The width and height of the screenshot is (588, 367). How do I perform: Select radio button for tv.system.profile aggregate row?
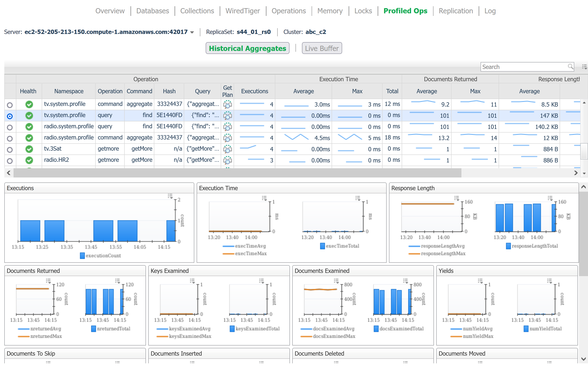pyautogui.click(x=10, y=105)
